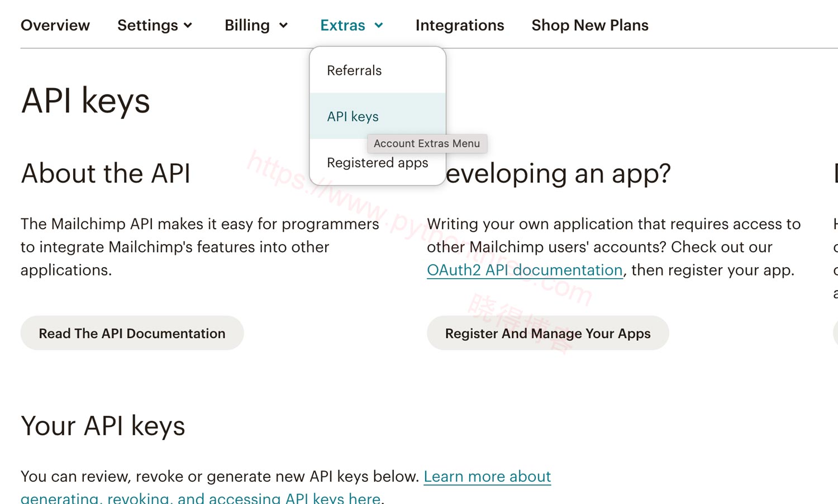Click Read The API Documentation button
Screen dimensions: 838x504
tap(132, 333)
